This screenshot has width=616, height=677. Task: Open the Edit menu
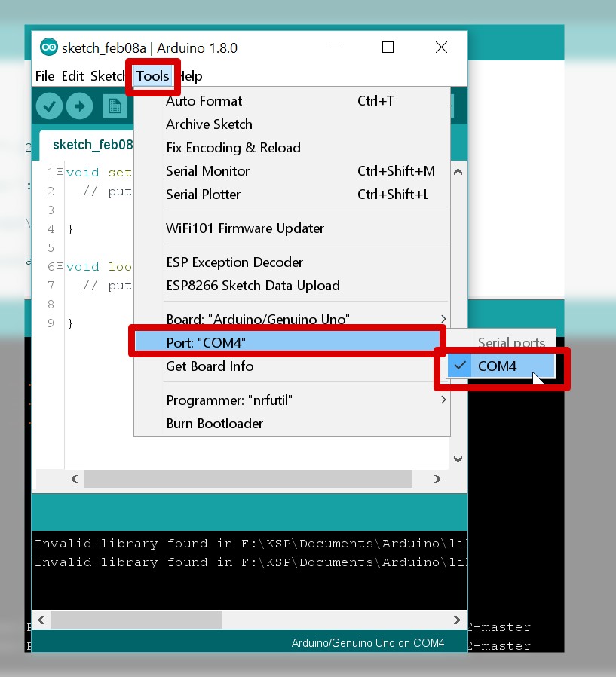pos(72,76)
